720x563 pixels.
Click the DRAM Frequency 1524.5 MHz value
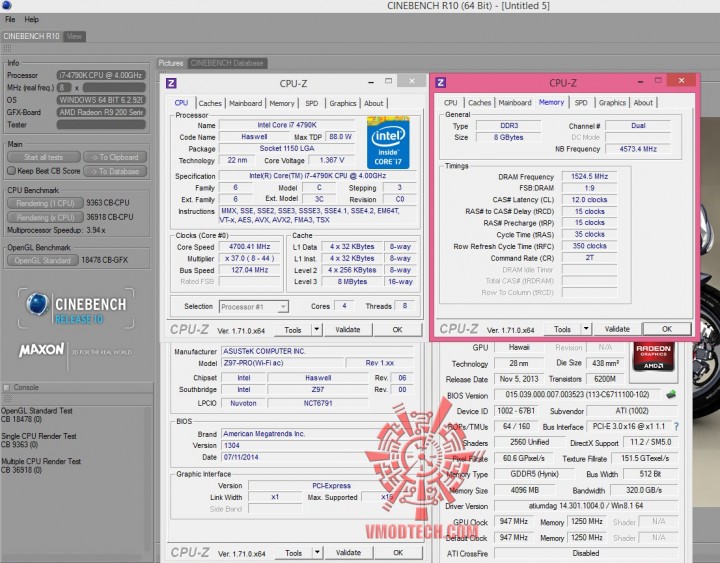point(589,176)
